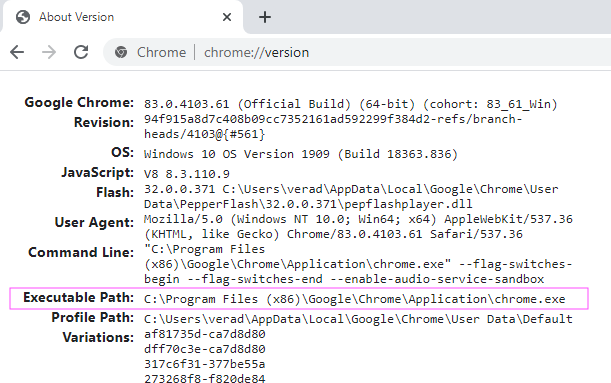Click the Profile Path label

(x=93, y=317)
